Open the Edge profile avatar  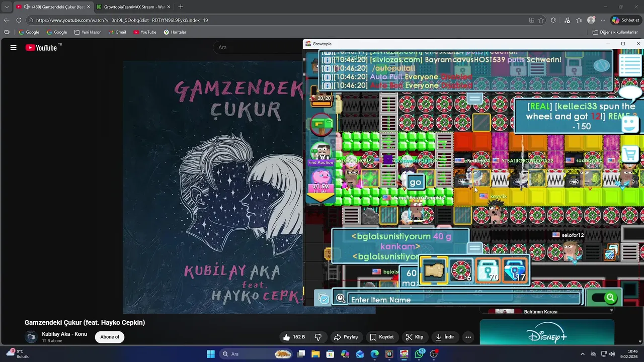click(591, 20)
